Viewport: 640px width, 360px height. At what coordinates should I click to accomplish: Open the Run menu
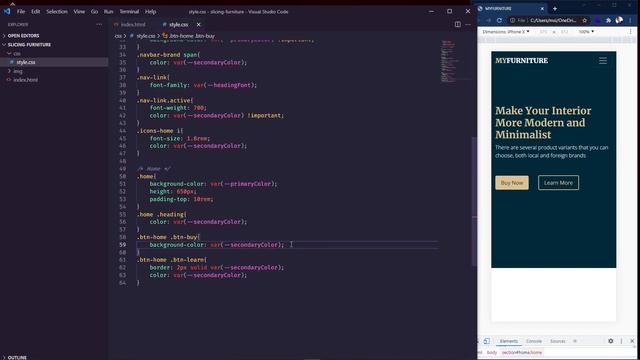click(x=108, y=11)
